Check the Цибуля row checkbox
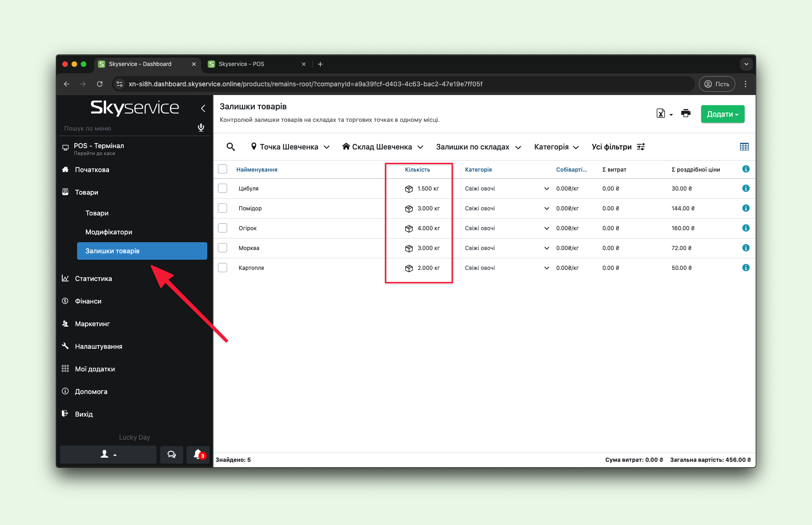812x525 pixels. [x=223, y=188]
